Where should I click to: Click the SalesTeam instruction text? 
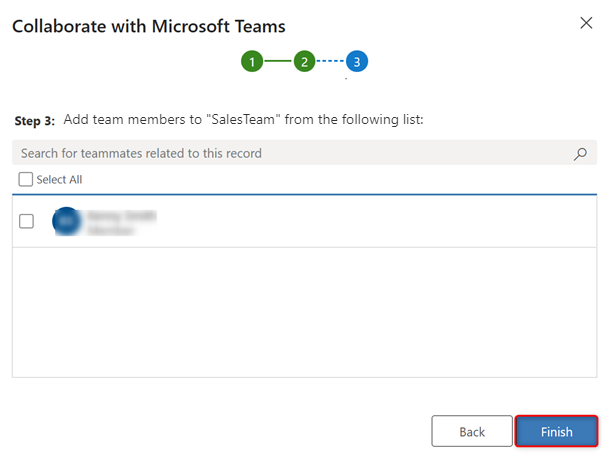[243, 120]
